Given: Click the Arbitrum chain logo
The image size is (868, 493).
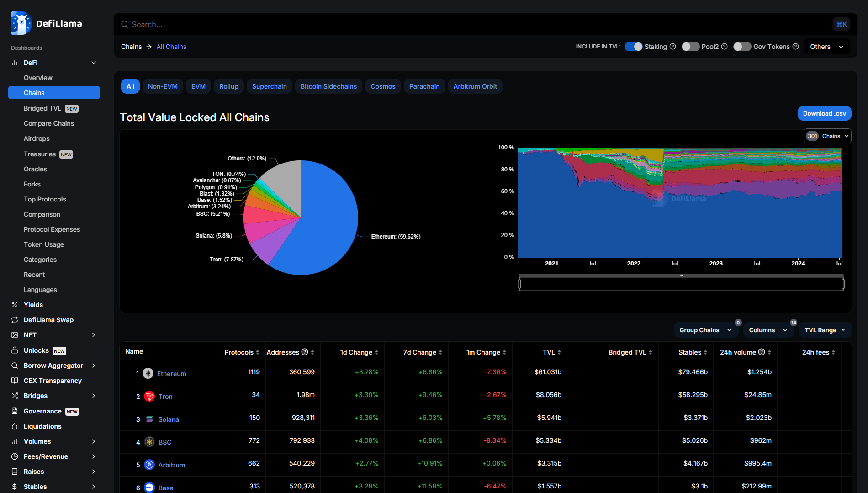Looking at the screenshot, I should 149,465.
